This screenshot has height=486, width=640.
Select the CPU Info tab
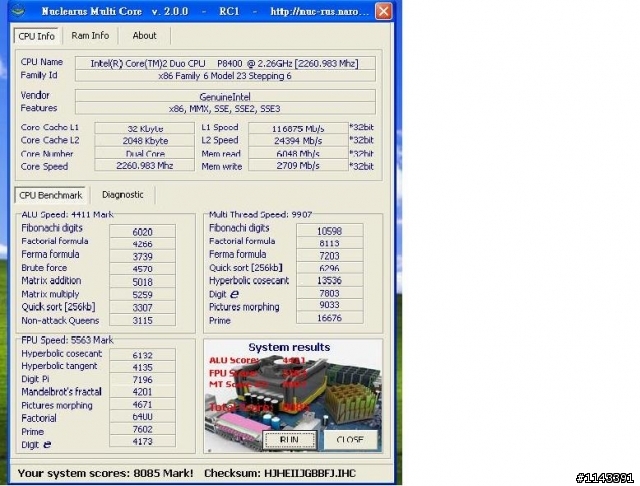pos(36,36)
